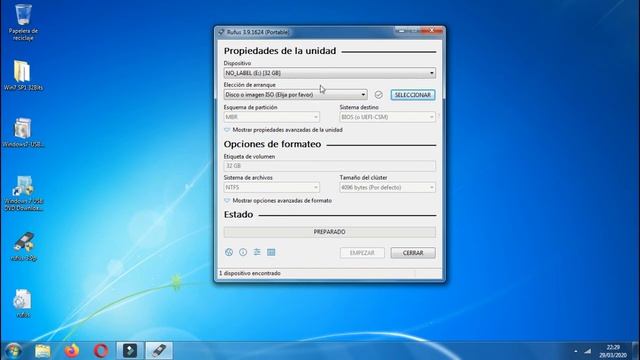Expand Mostrar opciones avanzadas de formato

pyautogui.click(x=278, y=201)
